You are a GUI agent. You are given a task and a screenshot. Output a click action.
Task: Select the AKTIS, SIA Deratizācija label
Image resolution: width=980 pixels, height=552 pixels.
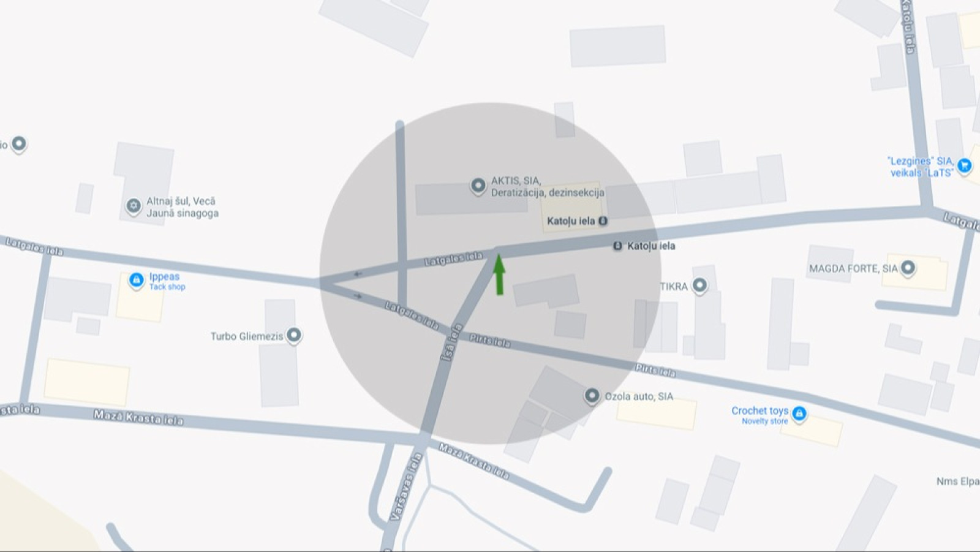548,187
